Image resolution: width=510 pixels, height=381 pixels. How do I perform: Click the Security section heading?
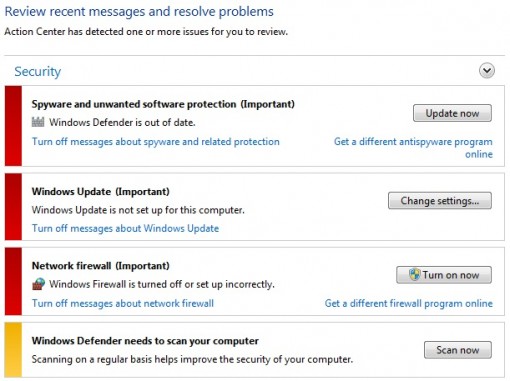[38, 71]
